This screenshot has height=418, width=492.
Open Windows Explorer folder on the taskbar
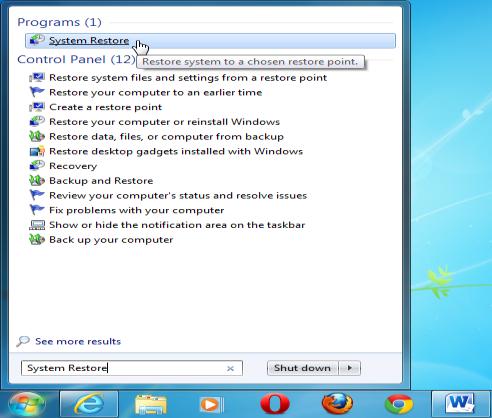click(151, 404)
